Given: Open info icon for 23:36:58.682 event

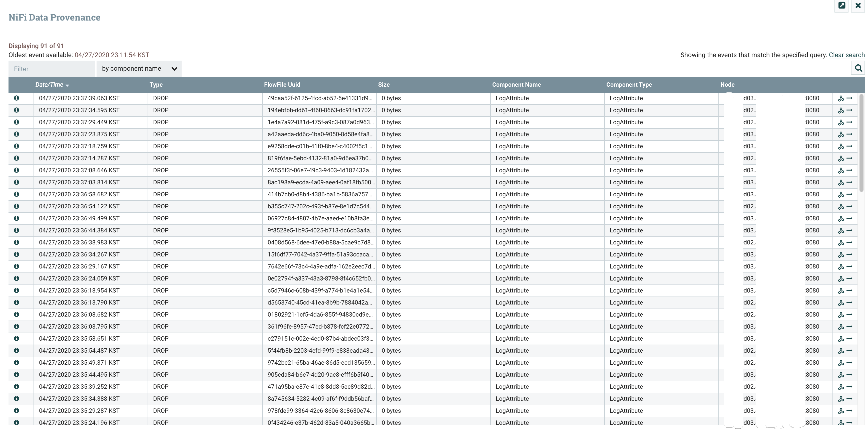Looking at the screenshot, I should [x=16, y=194].
